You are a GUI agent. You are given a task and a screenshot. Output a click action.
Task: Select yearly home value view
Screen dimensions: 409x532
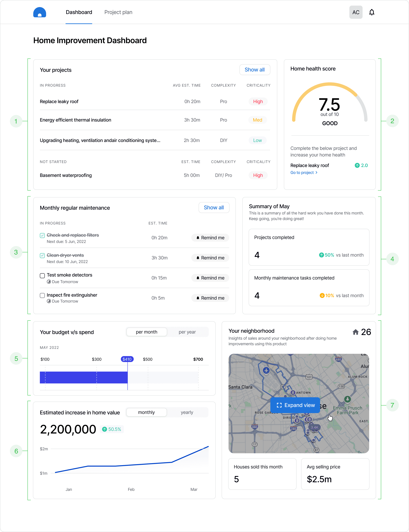pyautogui.click(x=187, y=412)
